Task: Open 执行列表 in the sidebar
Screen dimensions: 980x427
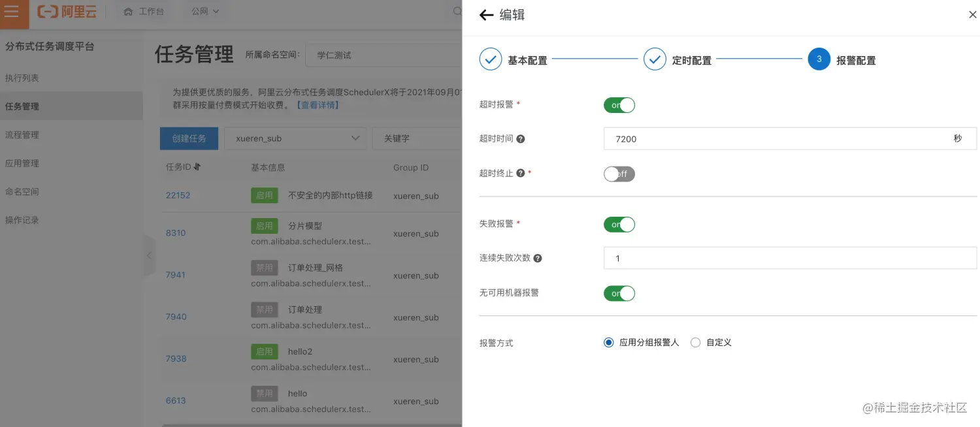Action: click(x=22, y=78)
